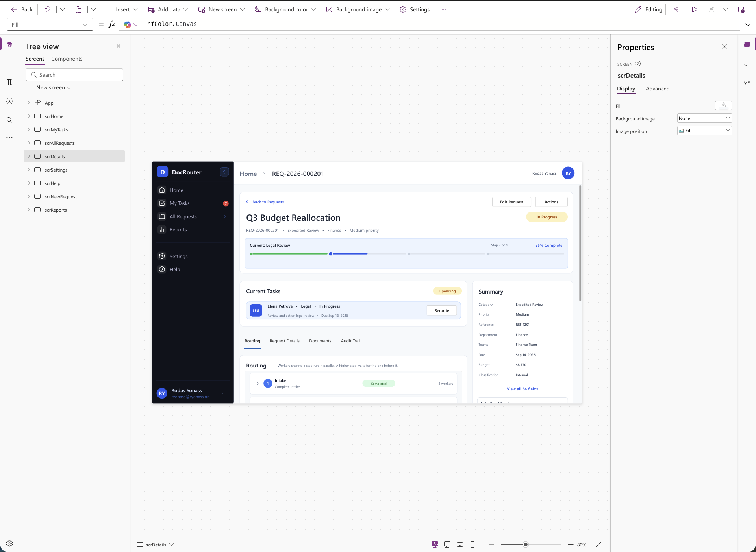Click the zoom in plus icon
This screenshot has width=756, height=552.
571,545
